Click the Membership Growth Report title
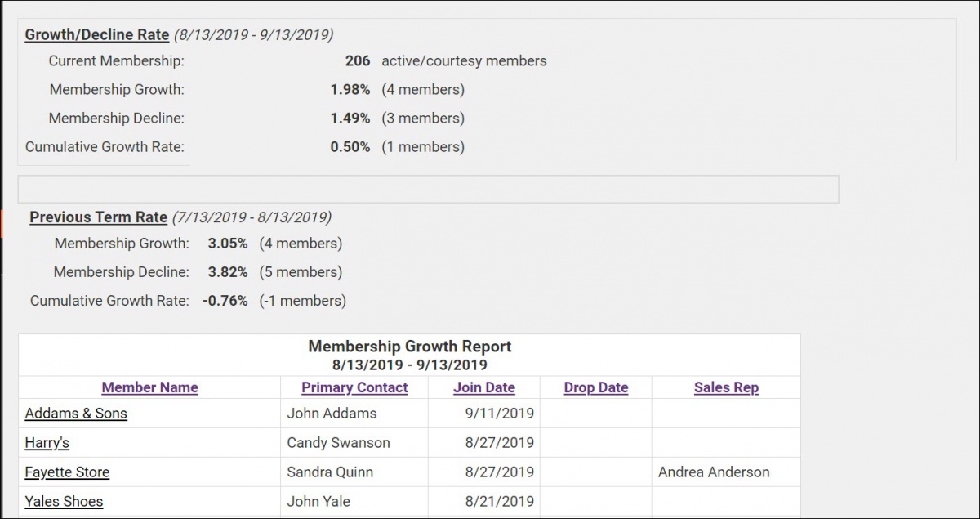 point(409,346)
